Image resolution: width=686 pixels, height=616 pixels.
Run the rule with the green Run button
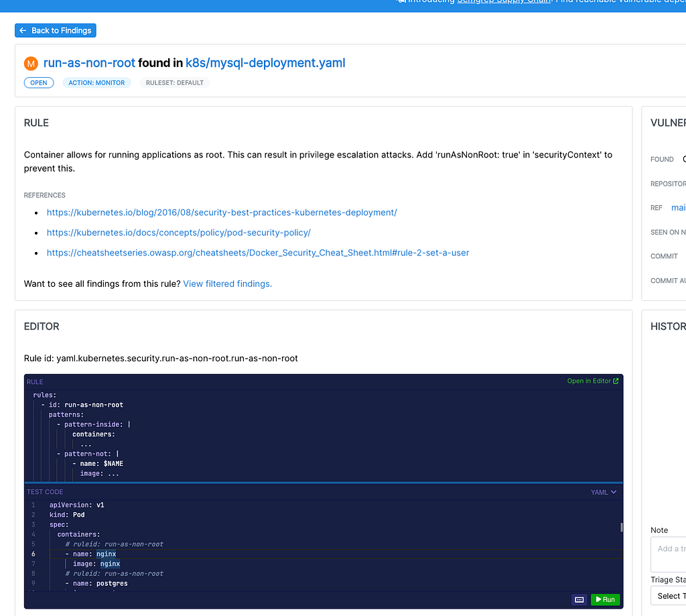(x=605, y=599)
